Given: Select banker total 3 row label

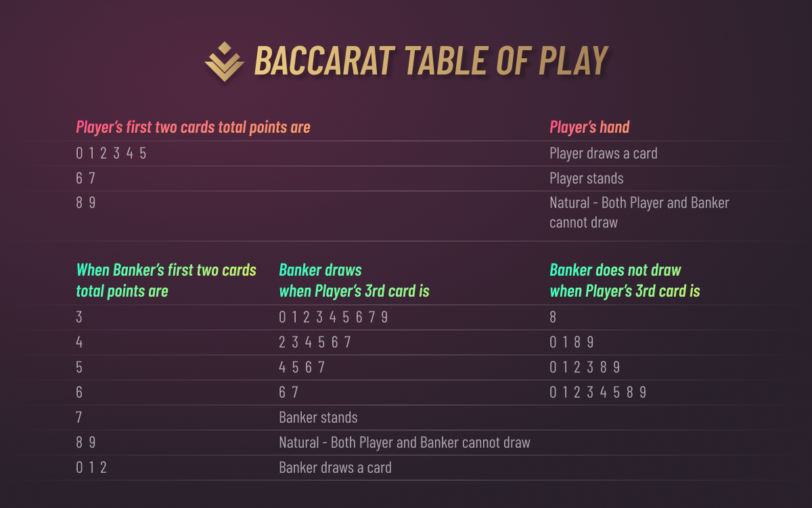Looking at the screenshot, I should [79, 317].
